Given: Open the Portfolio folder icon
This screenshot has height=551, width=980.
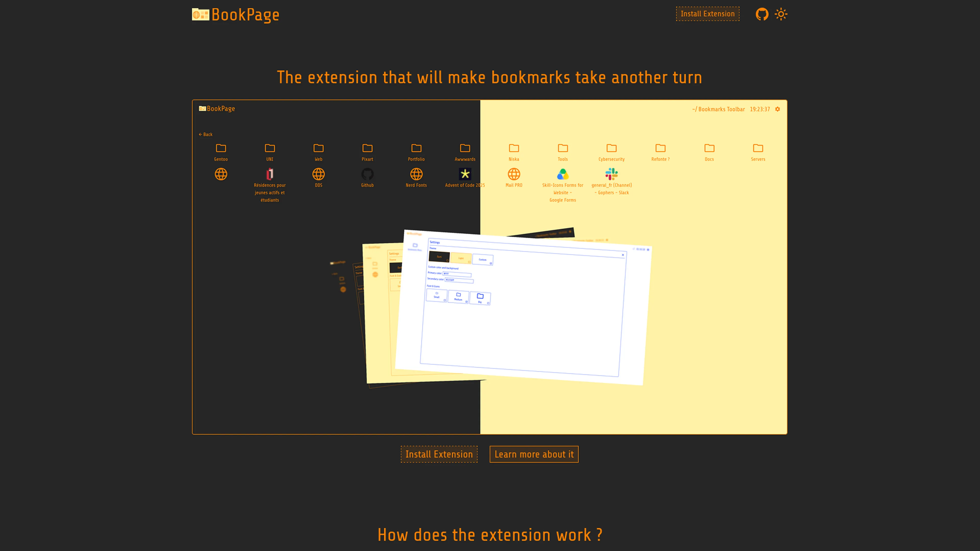Looking at the screenshot, I should [x=416, y=148].
